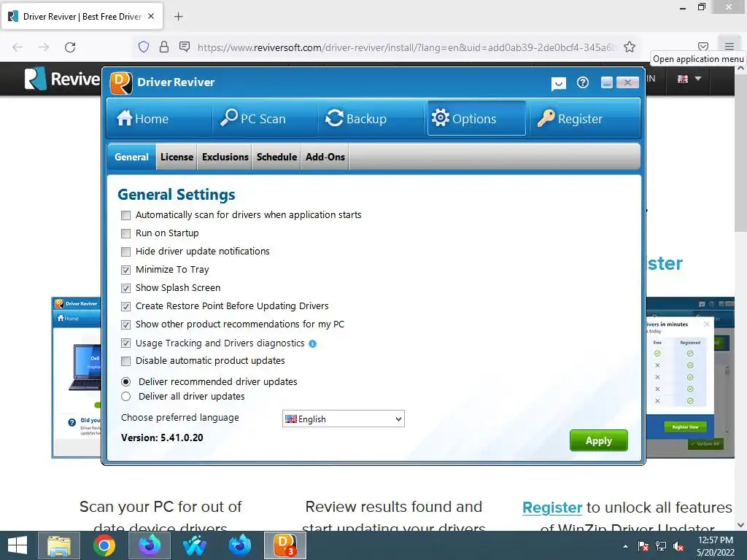This screenshot has width=747, height=560.
Task: Switch to the License sub-tab
Action: click(x=177, y=157)
